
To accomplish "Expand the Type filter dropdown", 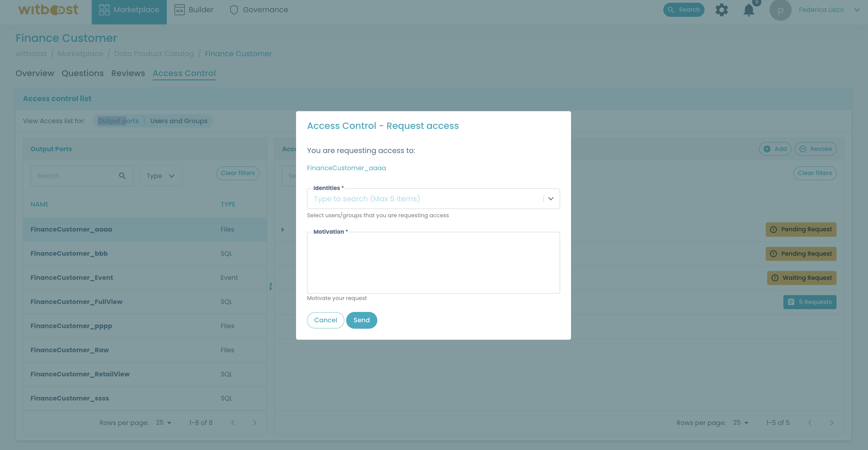I will tap(161, 176).
